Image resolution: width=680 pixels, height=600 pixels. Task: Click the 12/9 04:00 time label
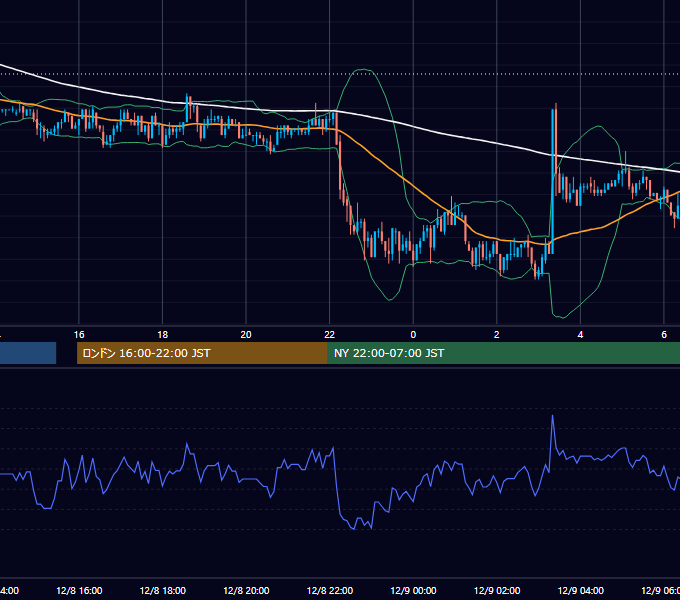581,590
